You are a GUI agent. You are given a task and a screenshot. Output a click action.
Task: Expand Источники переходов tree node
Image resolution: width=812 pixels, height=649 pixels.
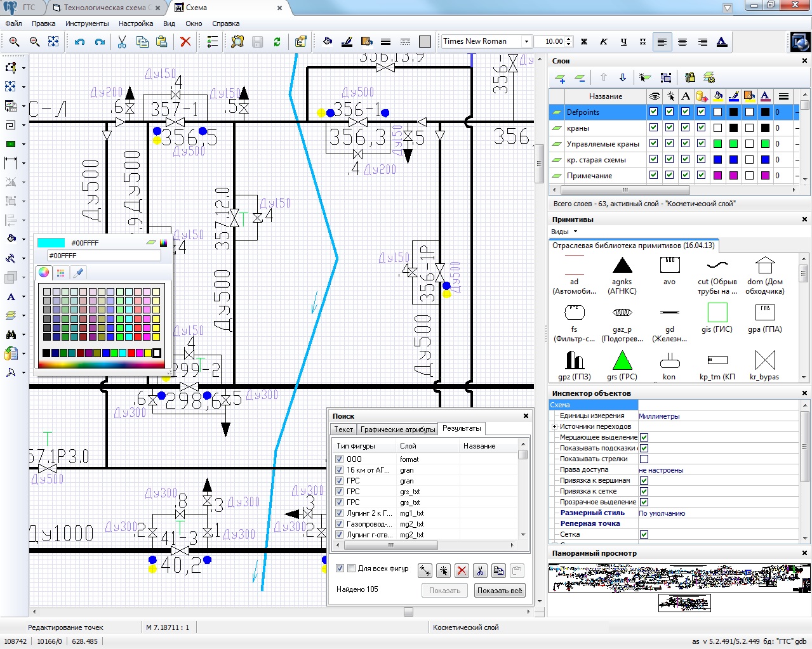point(554,426)
